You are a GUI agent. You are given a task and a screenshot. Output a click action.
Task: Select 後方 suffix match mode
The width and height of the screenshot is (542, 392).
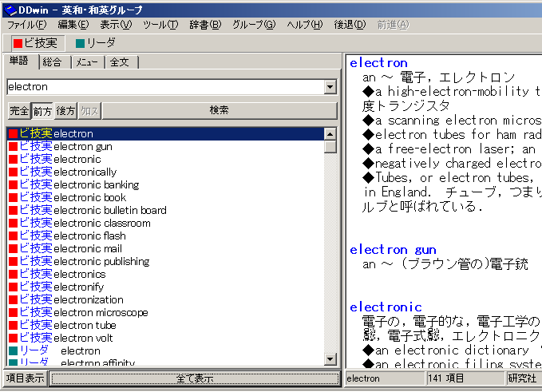65,111
